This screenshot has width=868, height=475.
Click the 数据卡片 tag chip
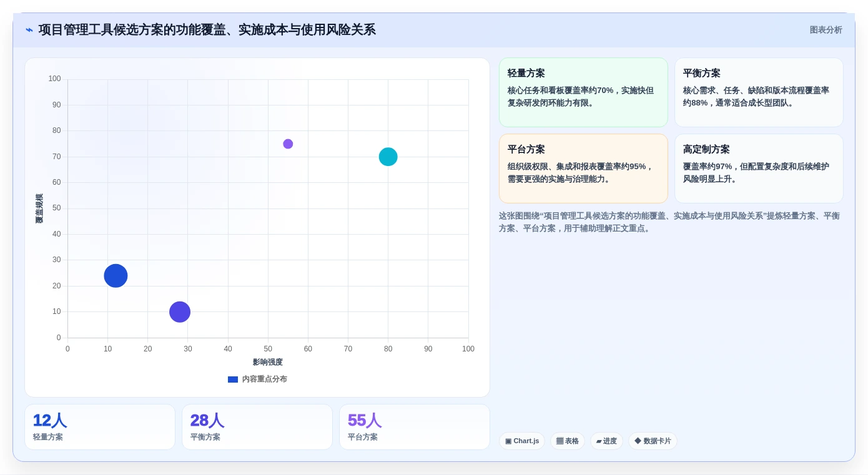[653, 441]
